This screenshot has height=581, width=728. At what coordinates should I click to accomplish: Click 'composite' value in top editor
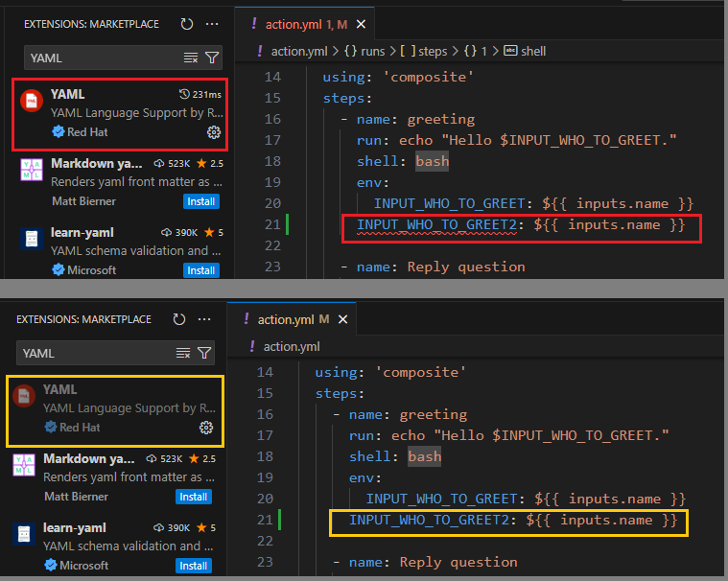[x=428, y=77]
